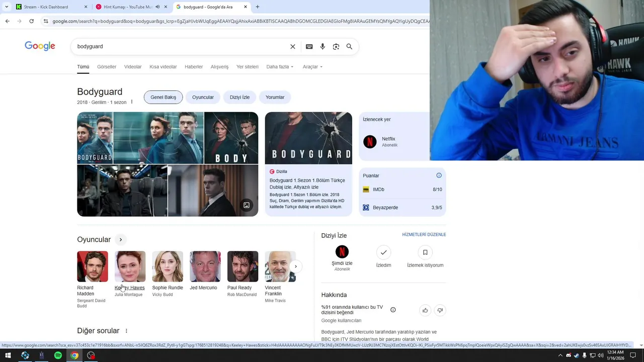This screenshot has height=362, width=644.
Task: Click Jed Mercurio's cast photo
Action: tap(205, 266)
